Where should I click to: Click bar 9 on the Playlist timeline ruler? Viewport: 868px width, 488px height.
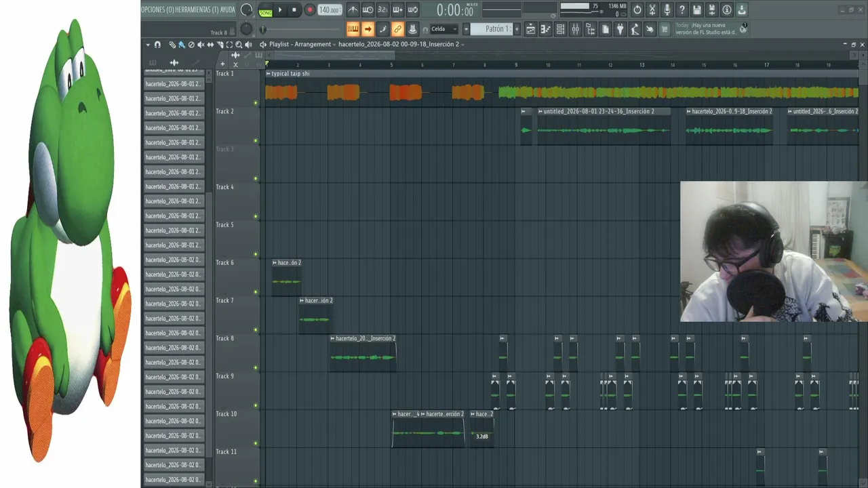[516, 65]
